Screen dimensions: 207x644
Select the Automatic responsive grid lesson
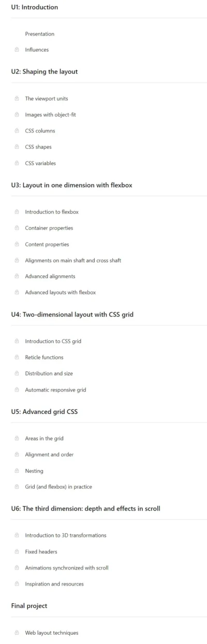pyautogui.click(x=55, y=390)
